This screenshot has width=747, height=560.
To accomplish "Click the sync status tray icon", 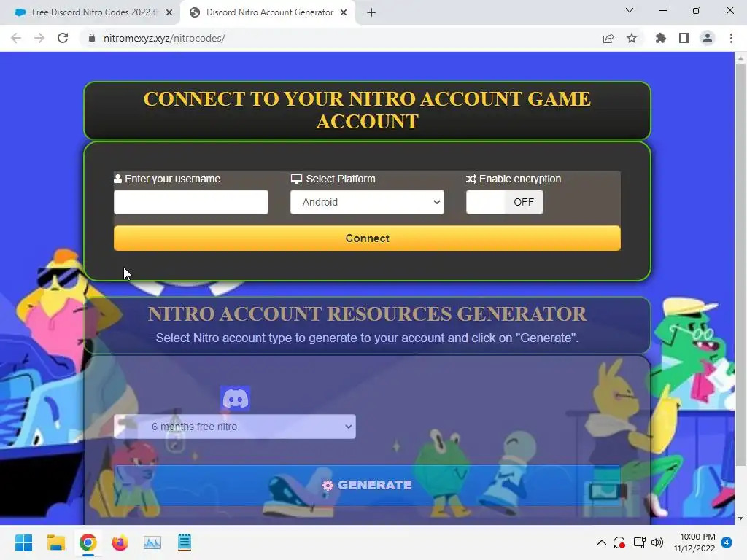I will (x=619, y=542).
